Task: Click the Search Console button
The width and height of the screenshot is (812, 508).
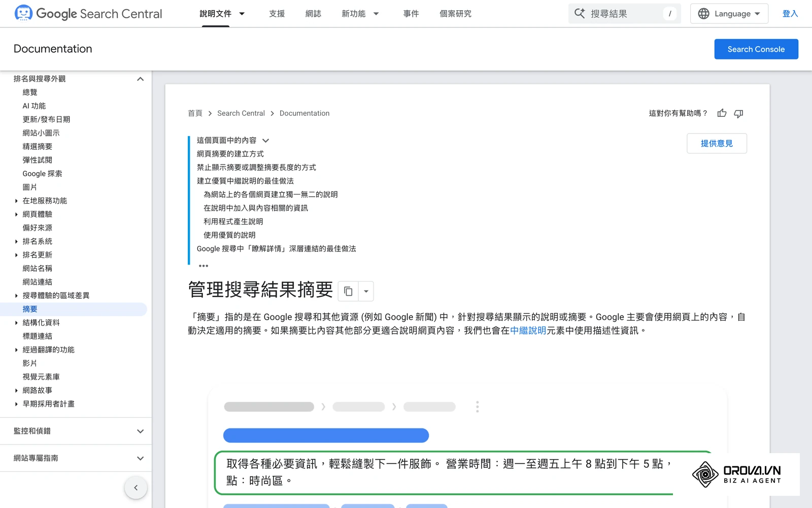Action: pos(756,49)
